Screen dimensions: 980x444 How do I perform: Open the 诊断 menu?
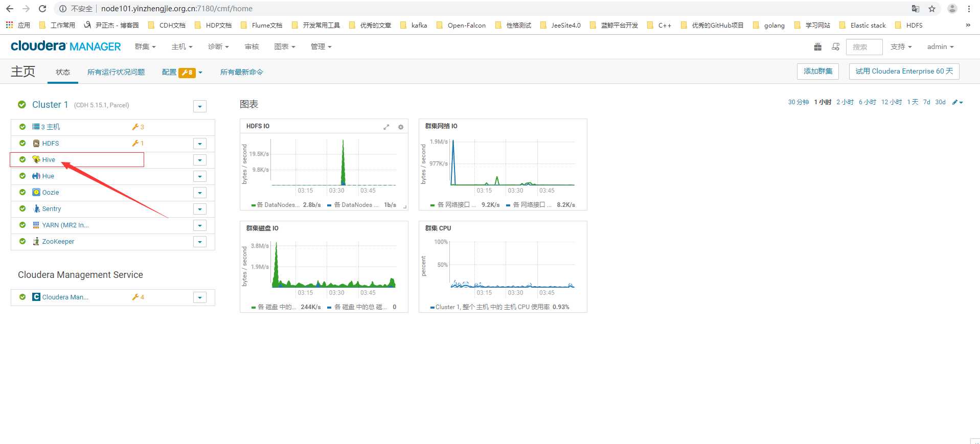click(x=218, y=46)
